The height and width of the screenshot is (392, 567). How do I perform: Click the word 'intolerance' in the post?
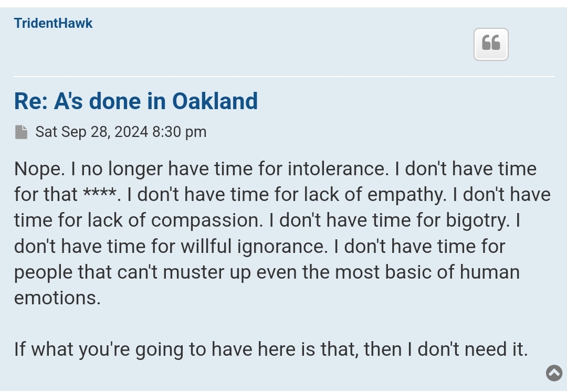(x=336, y=169)
